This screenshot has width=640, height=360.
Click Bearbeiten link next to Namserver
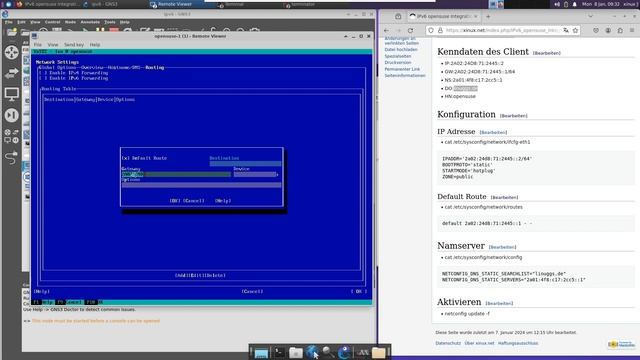502,247
